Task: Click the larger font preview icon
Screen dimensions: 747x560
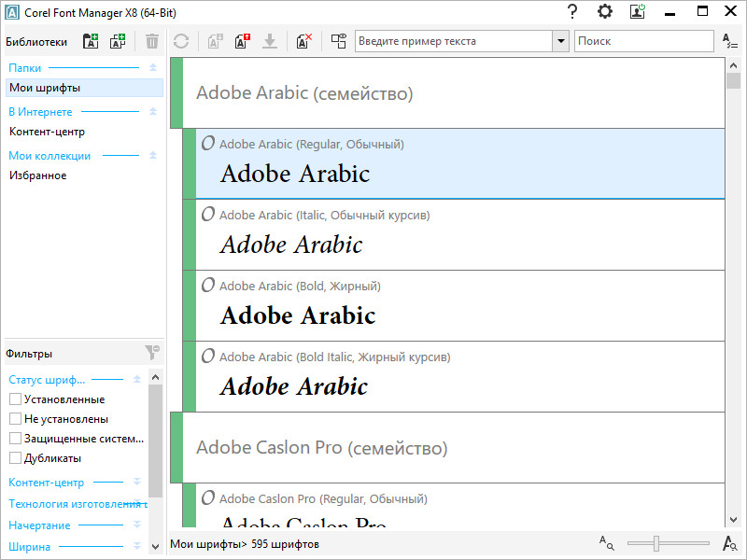Action: pyautogui.click(x=730, y=543)
